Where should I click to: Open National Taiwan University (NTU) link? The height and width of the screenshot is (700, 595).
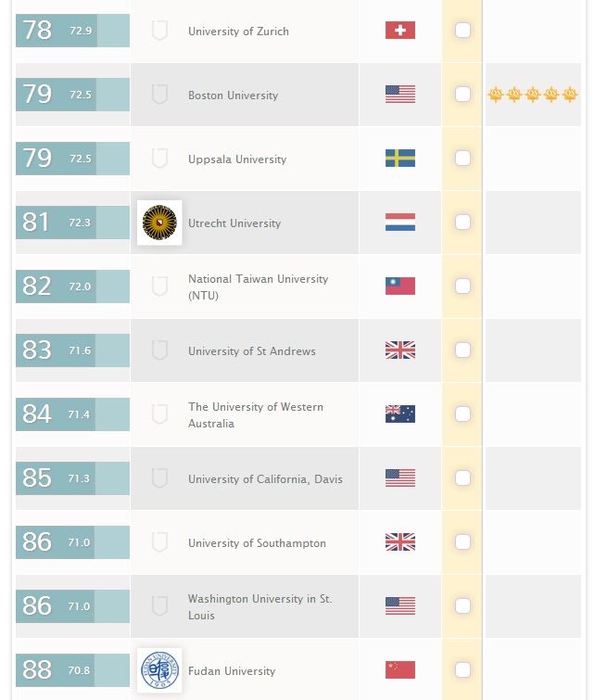point(258,286)
